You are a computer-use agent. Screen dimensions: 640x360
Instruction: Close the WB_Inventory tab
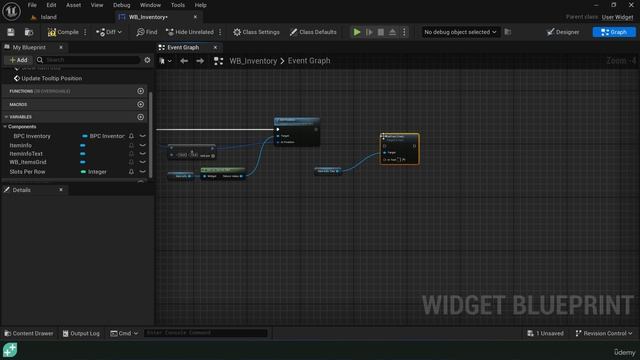pos(195,17)
